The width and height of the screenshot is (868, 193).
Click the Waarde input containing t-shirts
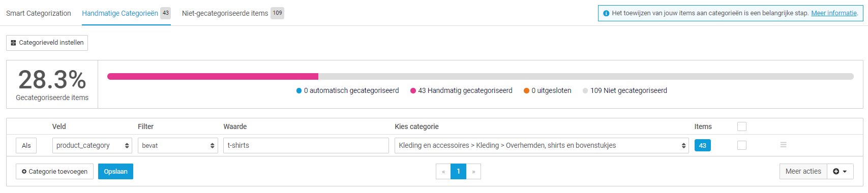coord(306,145)
